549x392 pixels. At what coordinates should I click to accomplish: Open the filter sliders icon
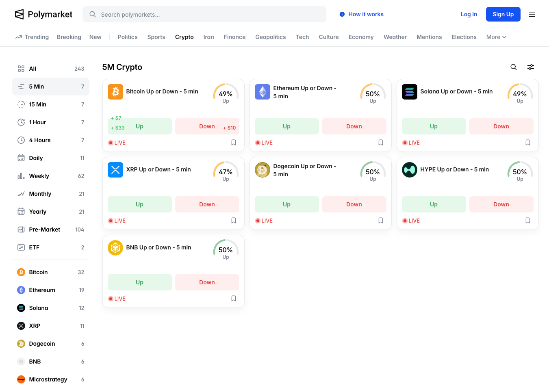click(x=531, y=67)
